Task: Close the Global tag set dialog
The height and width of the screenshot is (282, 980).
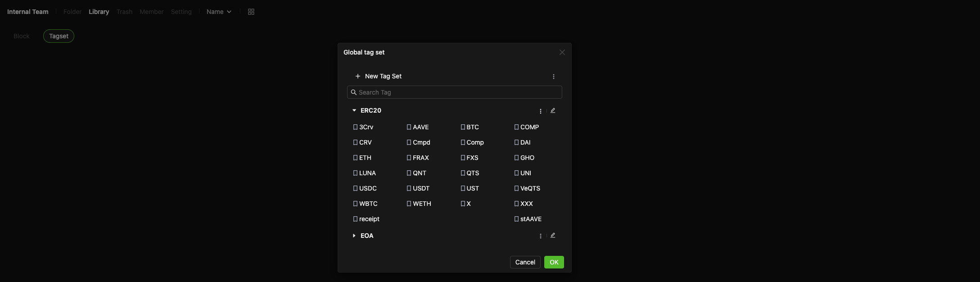Action: tap(562, 52)
